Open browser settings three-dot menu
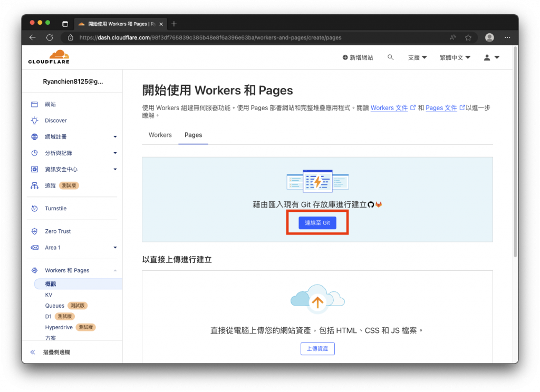This screenshot has width=540, height=392. [x=507, y=37]
